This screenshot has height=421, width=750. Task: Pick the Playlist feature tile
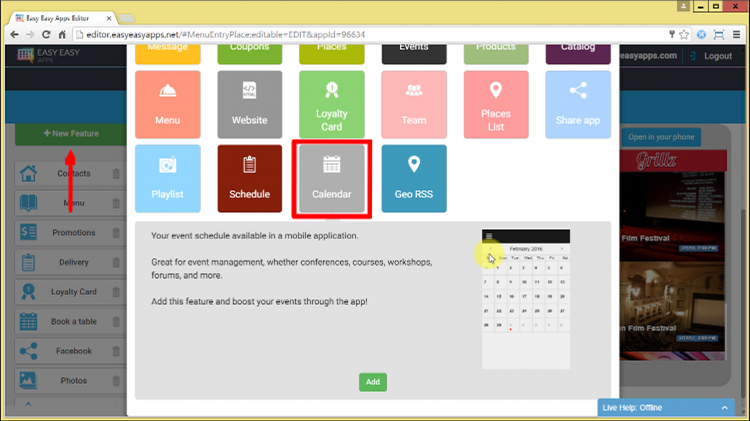pyautogui.click(x=167, y=178)
